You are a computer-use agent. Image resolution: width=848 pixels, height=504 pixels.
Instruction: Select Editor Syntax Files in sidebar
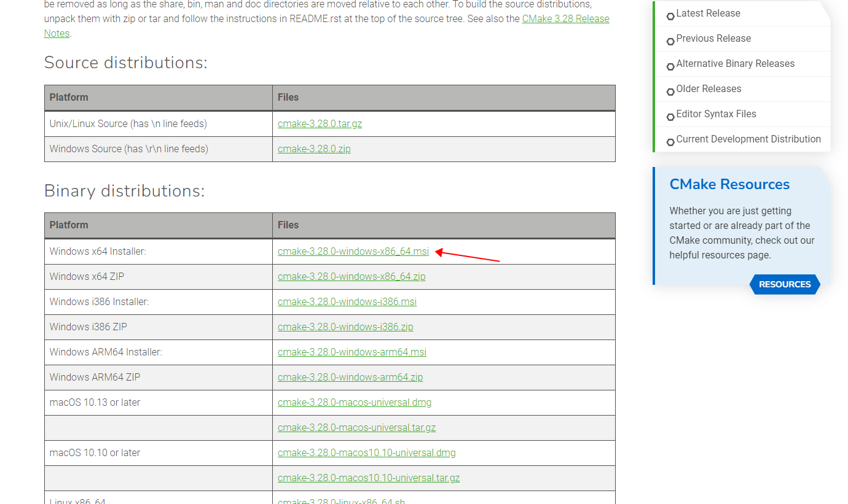[716, 114]
